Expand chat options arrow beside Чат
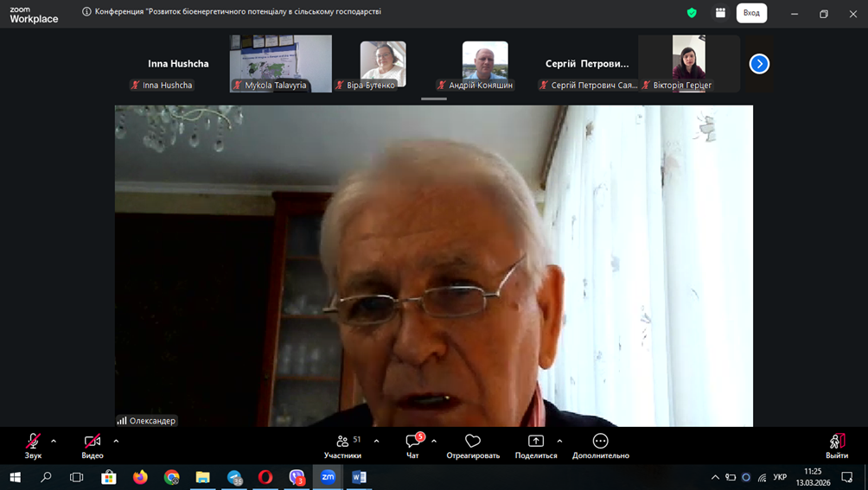This screenshot has height=490, width=868. coord(434,442)
